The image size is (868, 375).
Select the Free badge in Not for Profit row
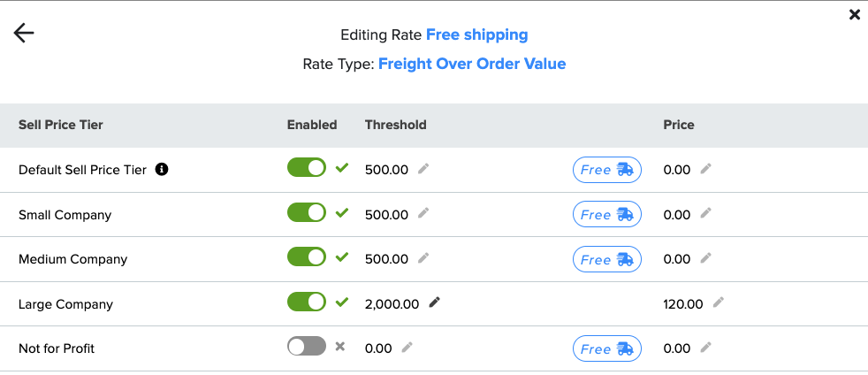click(606, 348)
